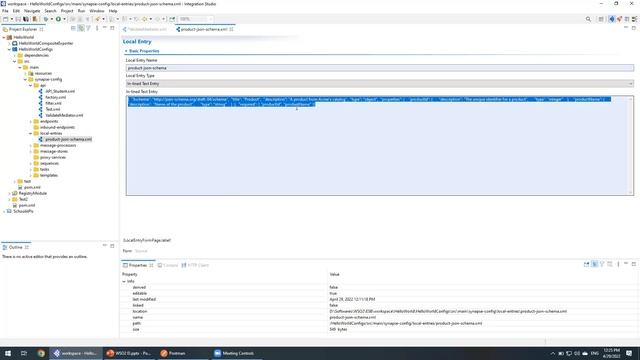Screen dimensions: 640x360
Task: Minimize the Project Explorer panel
Action: (x=104, y=28)
